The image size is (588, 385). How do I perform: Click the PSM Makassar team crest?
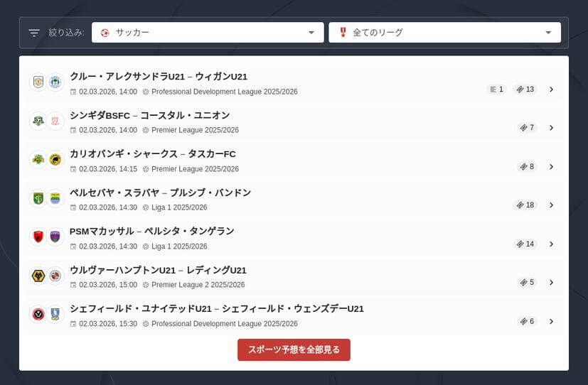point(38,237)
